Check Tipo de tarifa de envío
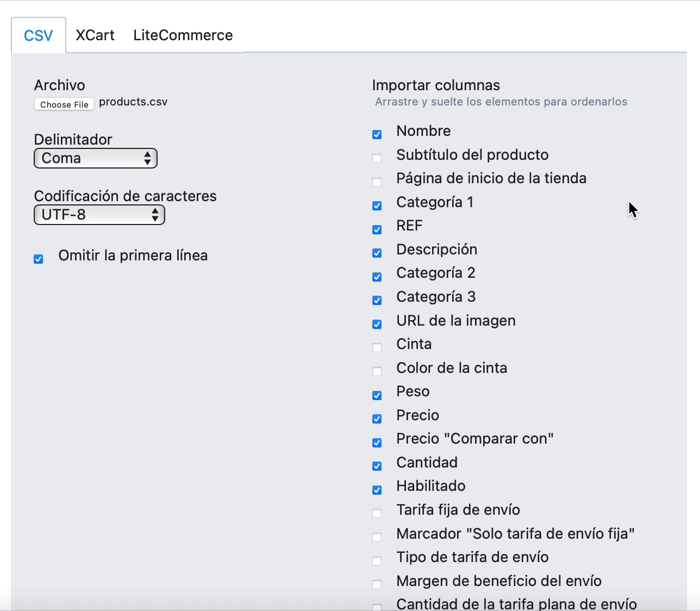The image size is (700, 611). [x=377, y=560]
